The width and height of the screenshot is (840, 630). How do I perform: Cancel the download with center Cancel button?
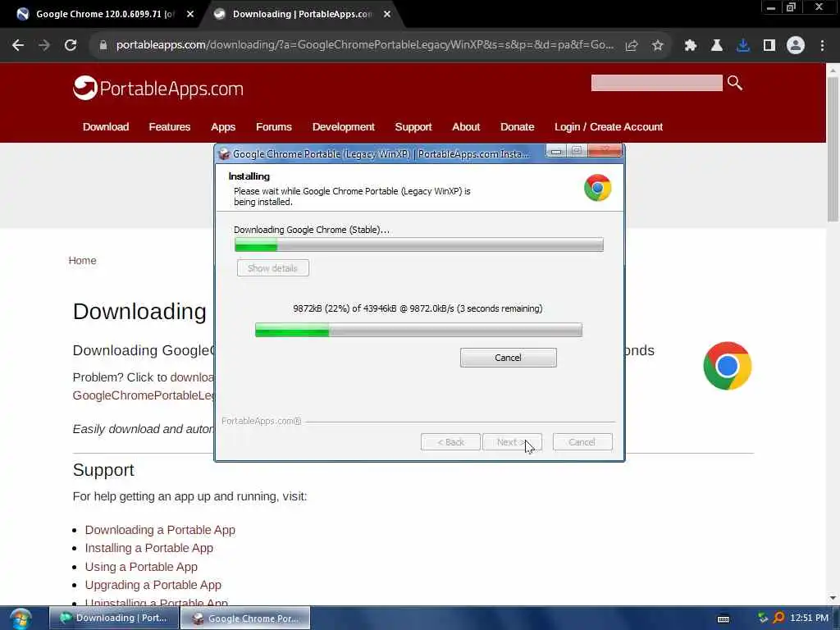tap(508, 358)
